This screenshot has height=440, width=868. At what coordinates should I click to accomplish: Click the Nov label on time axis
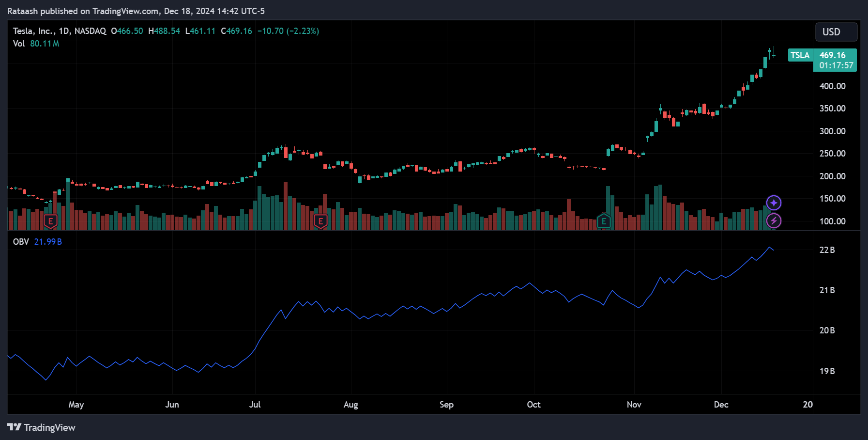click(634, 405)
